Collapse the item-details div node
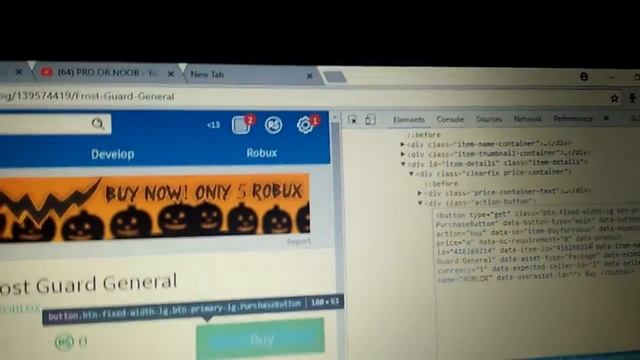The image size is (640, 360). (x=403, y=164)
